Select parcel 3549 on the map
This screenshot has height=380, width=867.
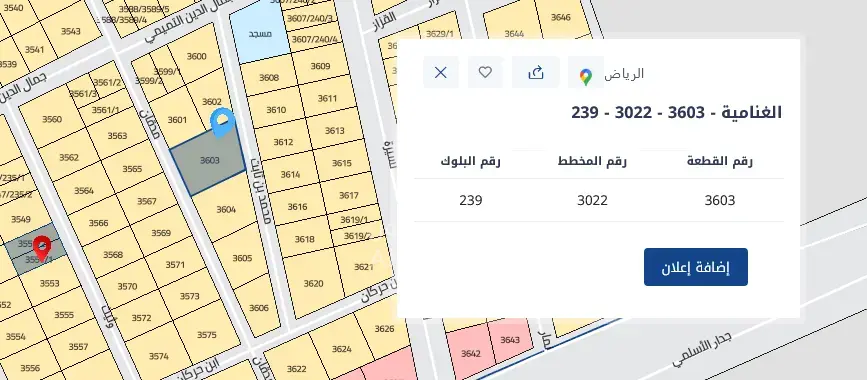coord(21,219)
